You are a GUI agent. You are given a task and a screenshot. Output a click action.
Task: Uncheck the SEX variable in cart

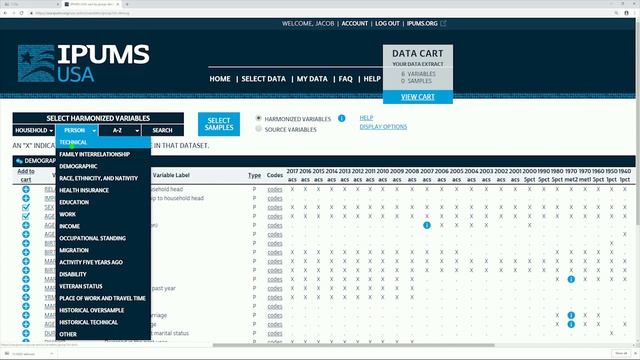coord(26,207)
